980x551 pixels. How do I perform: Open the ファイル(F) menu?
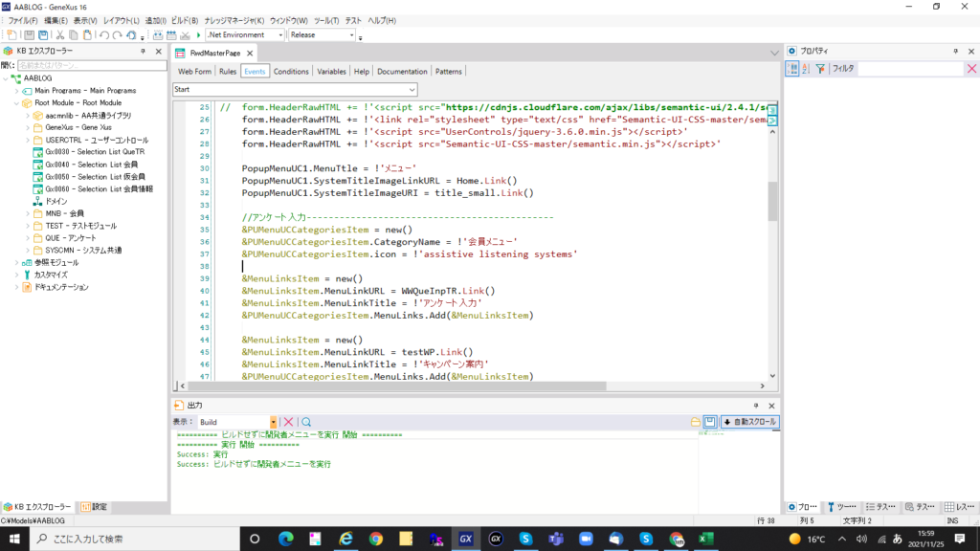tap(23, 21)
